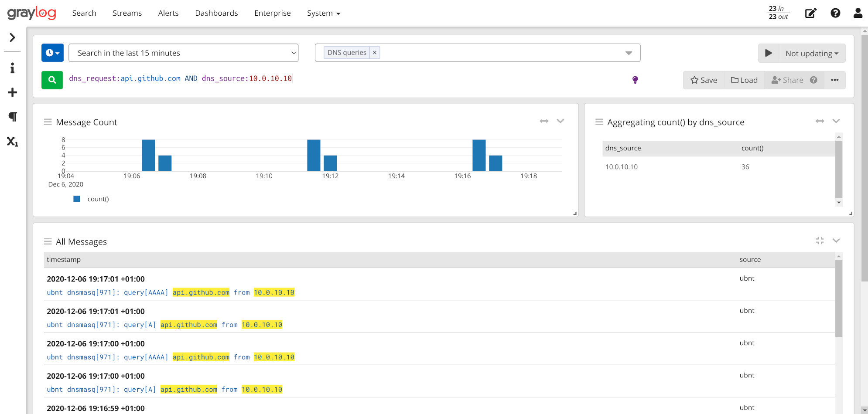Open the user profile menu icon

(x=858, y=13)
